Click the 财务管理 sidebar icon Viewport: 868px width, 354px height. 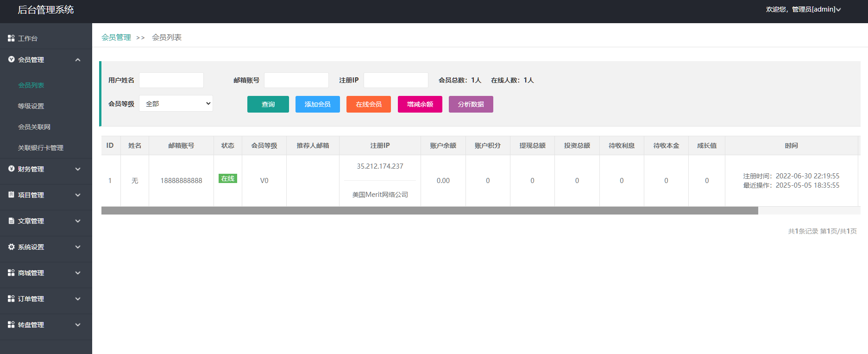pyautogui.click(x=11, y=169)
